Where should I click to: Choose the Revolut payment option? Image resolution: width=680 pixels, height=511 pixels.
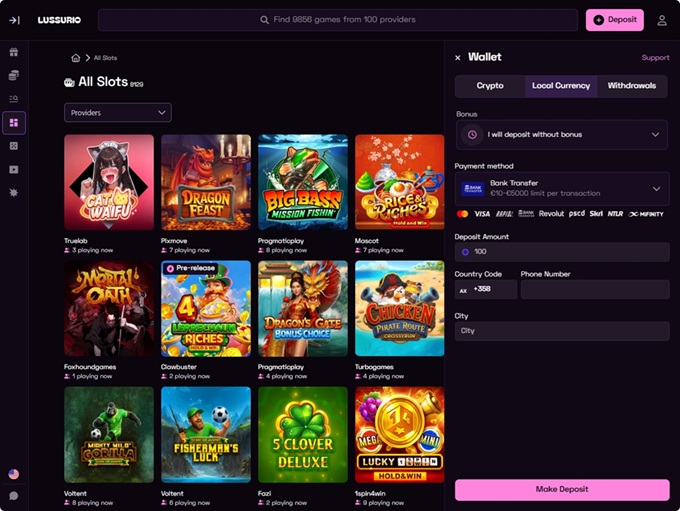551,214
